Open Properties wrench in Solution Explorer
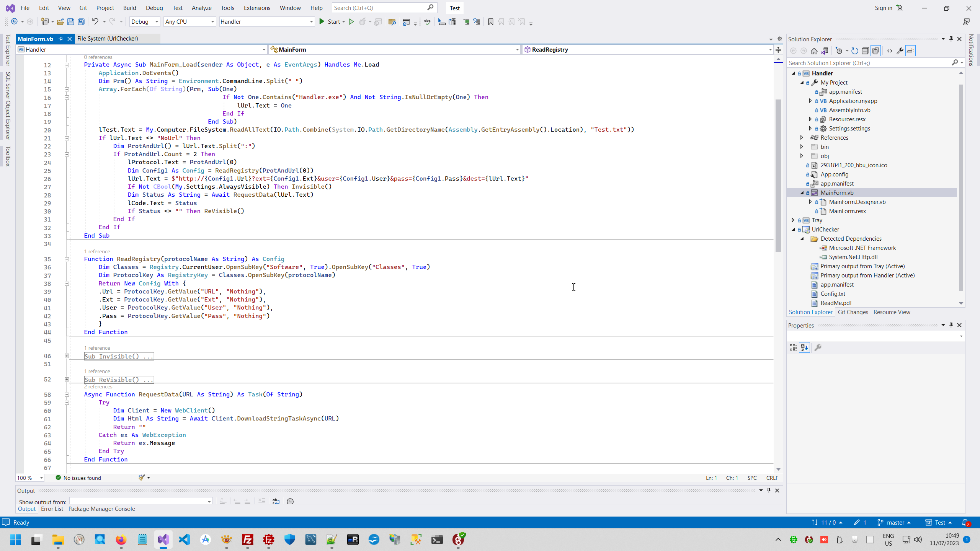The height and width of the screenshot is (551, 980). (900, 51)
